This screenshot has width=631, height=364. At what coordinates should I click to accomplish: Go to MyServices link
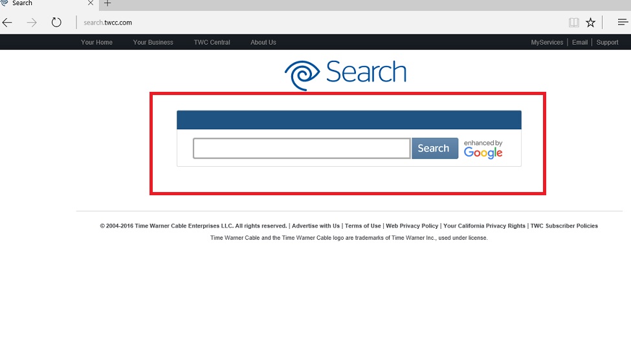coord(547,42)
